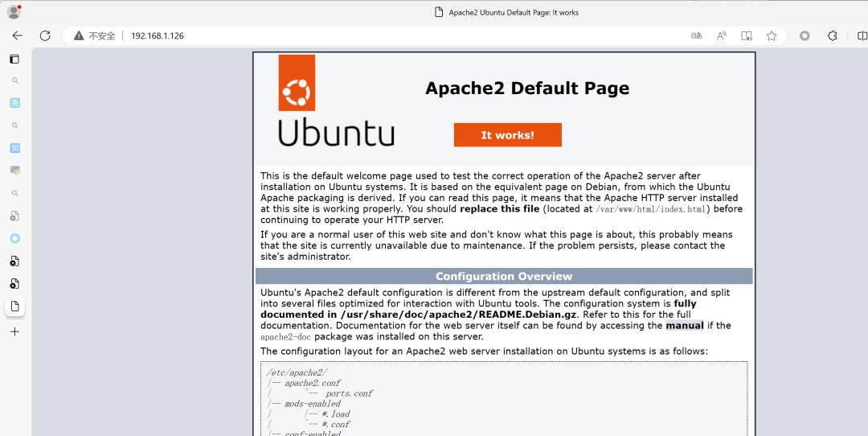Switch to the 知 vertical tab
The image size is (868, 436).
click(x=15, y=148)
